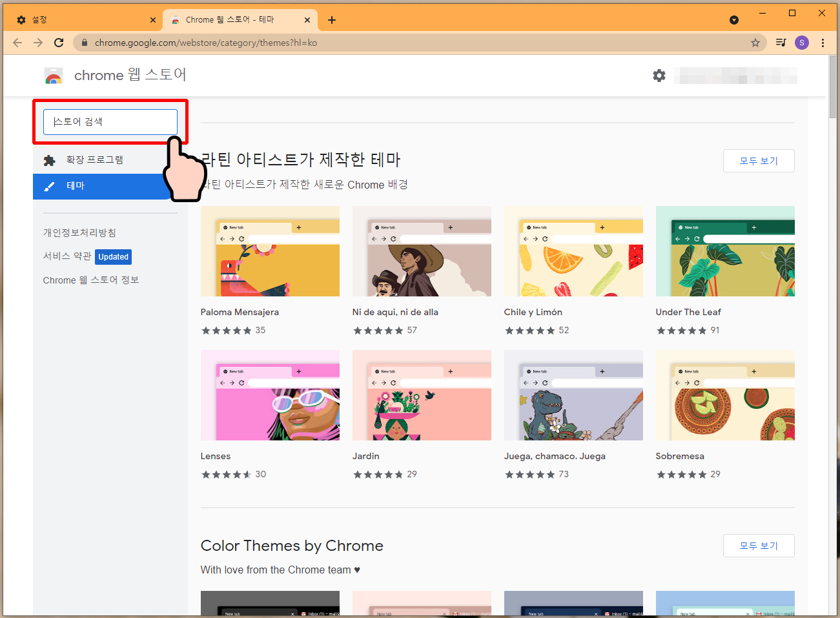Click the Sobremesa title text

pyautogui.click(x=680, y=456)
